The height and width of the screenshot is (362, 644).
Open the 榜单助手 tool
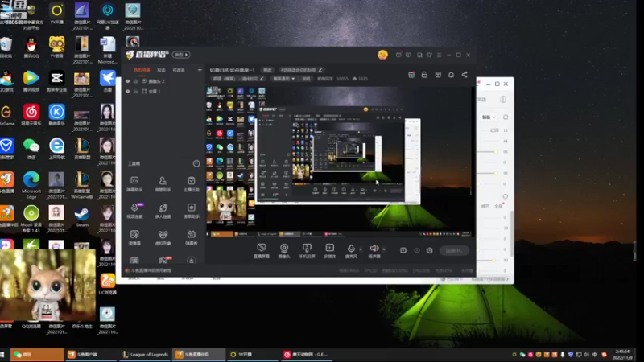click(x=191, y=211)
